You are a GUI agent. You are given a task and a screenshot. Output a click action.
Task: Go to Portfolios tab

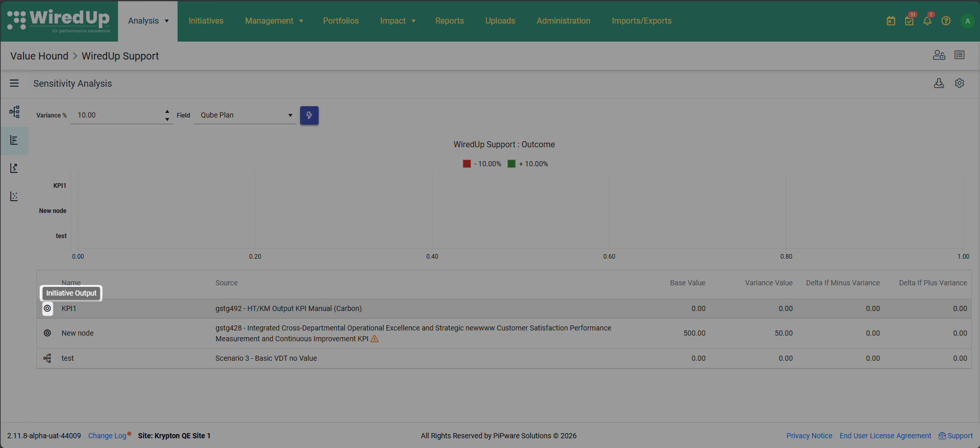coord(341,21)
